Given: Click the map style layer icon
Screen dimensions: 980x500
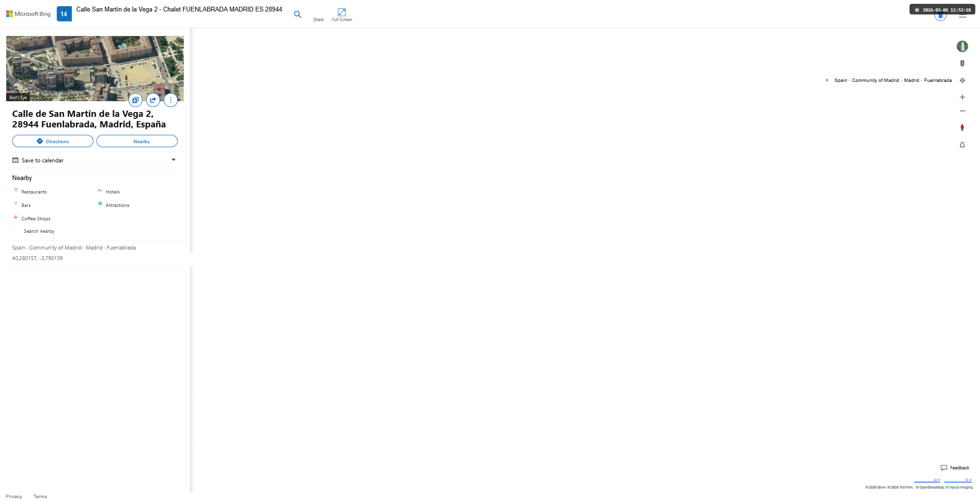Looking at the screenshot, I should (962, 46).
